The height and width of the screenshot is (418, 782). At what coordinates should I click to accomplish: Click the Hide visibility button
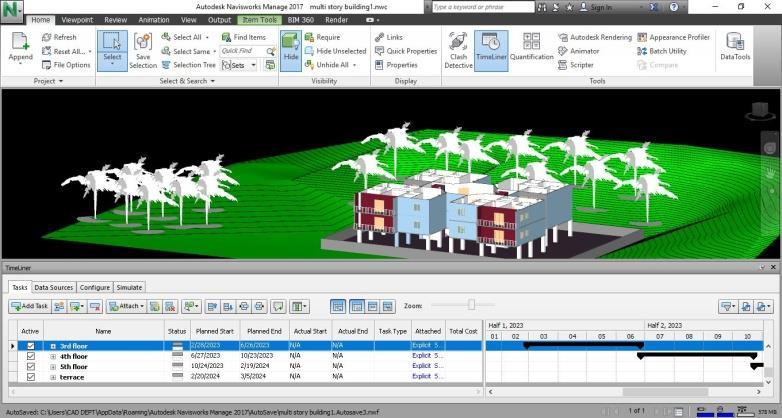(x=291, y=50)
